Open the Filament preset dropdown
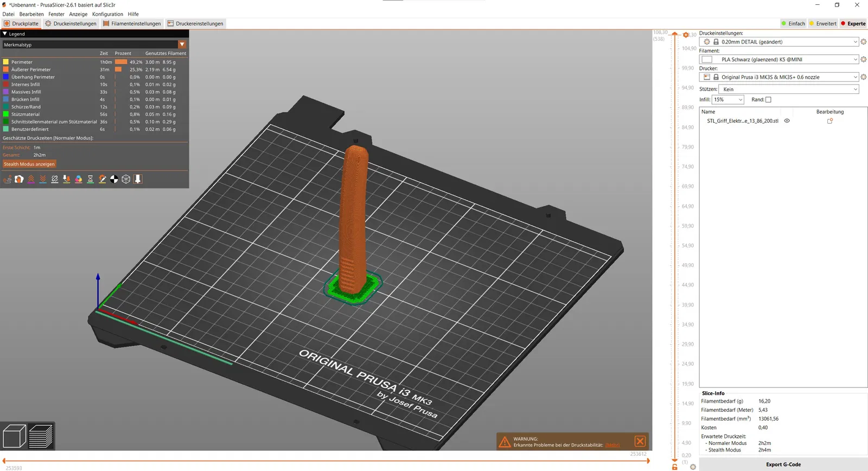The height and width of the screenshot is (471, 868). pos(779,60)
